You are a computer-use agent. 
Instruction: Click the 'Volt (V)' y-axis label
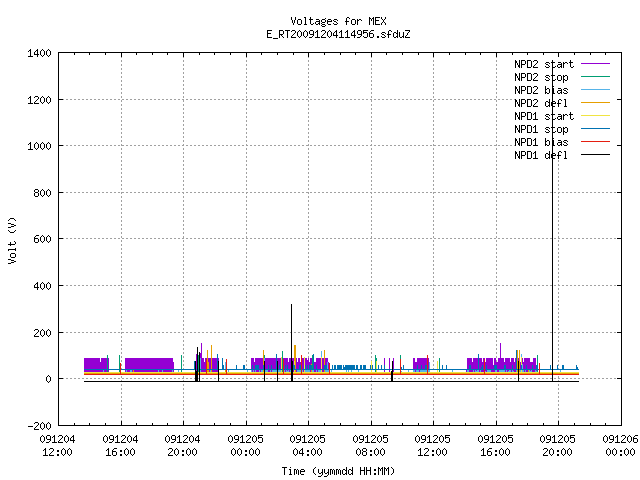point(13,240)
